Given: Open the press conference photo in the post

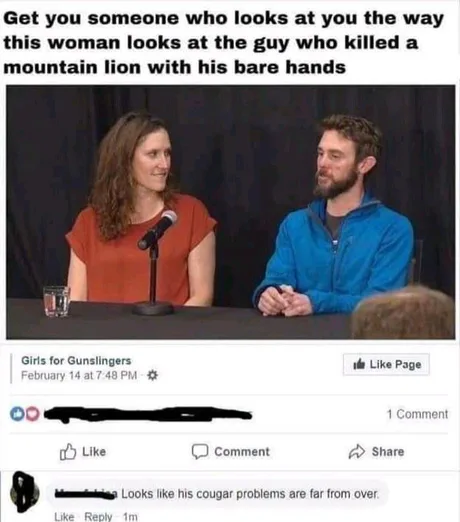Looking at the screenshot, I should [230, 212].
